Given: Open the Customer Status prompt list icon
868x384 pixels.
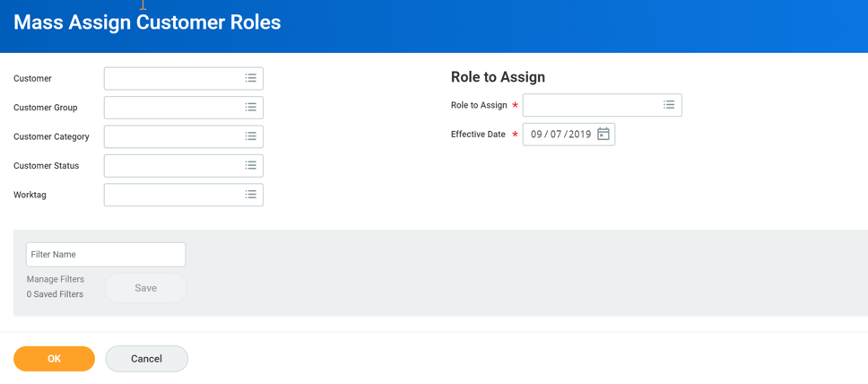Looking at the screenshot, I should [x=251, y=165].
